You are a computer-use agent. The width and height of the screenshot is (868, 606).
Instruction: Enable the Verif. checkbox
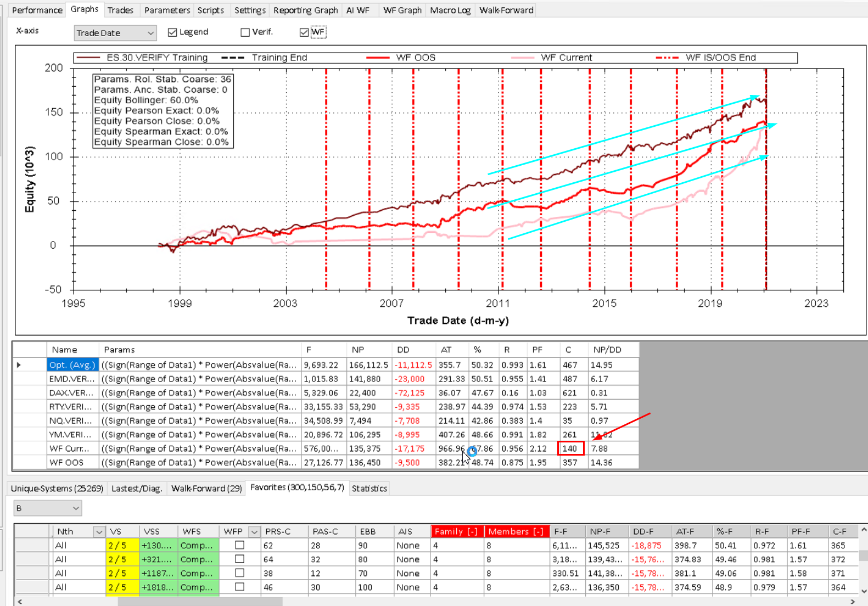pyautogui.click(x=245, y=32)
